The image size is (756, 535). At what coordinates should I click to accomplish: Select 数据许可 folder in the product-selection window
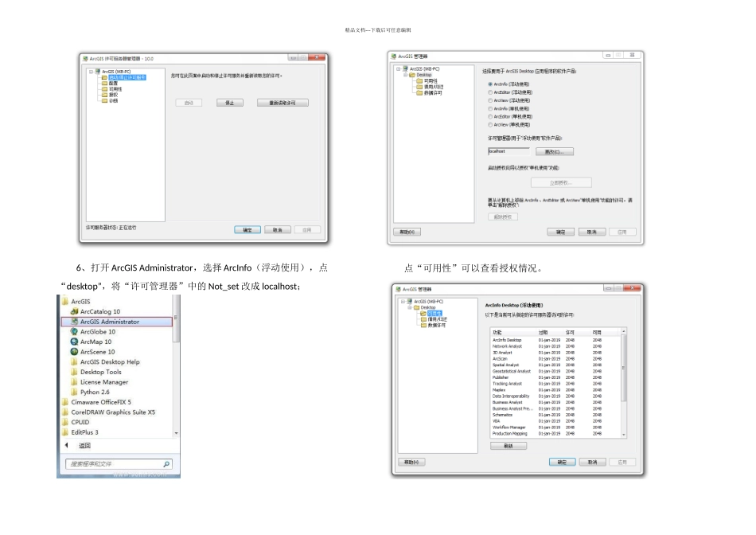click(x=429, y=92)
